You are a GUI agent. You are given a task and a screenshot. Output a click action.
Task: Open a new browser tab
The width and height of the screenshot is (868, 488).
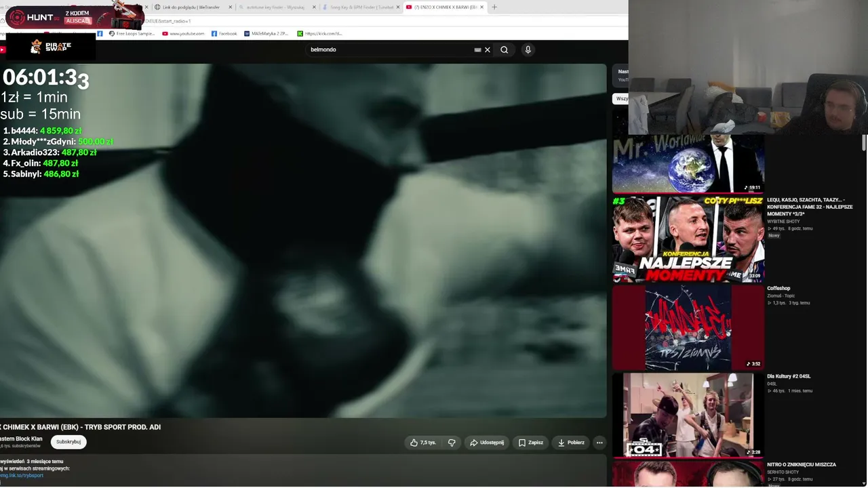tap(494, 7)
